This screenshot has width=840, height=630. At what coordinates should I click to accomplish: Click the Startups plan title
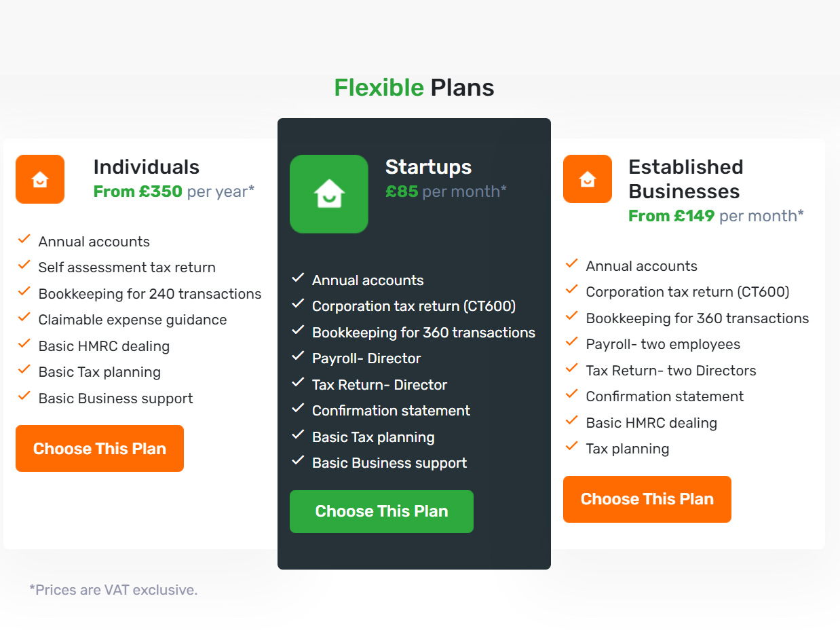(x=428, y=167)
